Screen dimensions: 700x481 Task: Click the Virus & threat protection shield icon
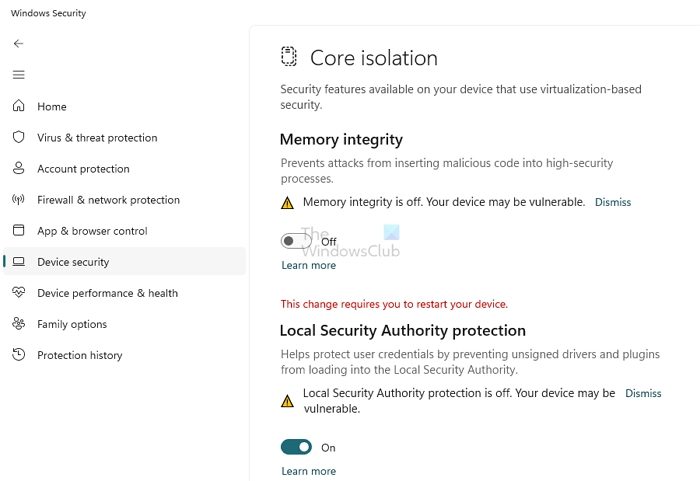(x=18, y=137)
